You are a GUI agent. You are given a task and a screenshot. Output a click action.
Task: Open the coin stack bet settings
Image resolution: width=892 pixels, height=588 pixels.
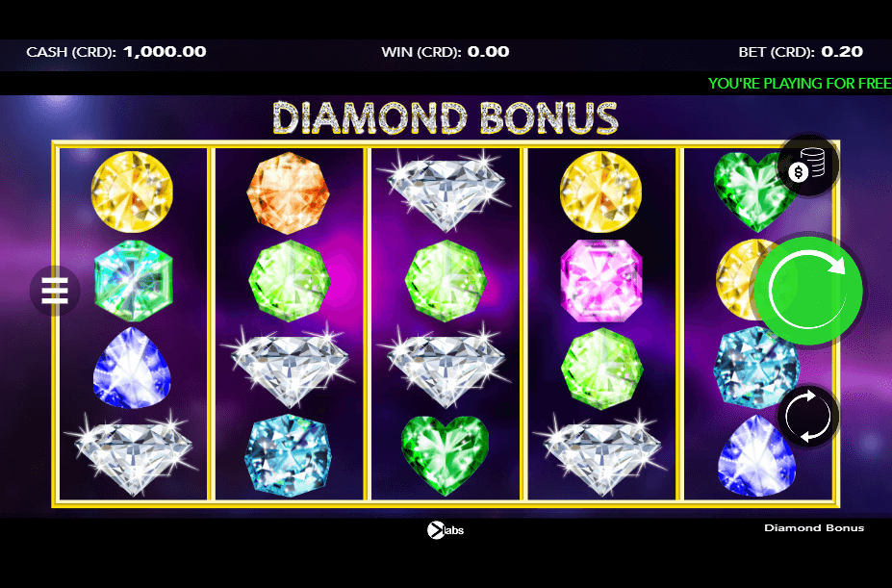[808, 166]
